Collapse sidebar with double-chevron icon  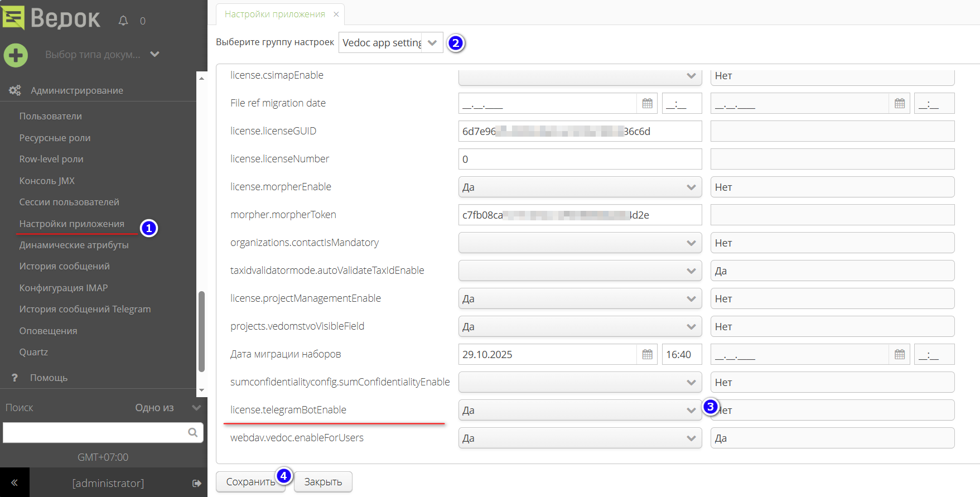click(15, 482)
